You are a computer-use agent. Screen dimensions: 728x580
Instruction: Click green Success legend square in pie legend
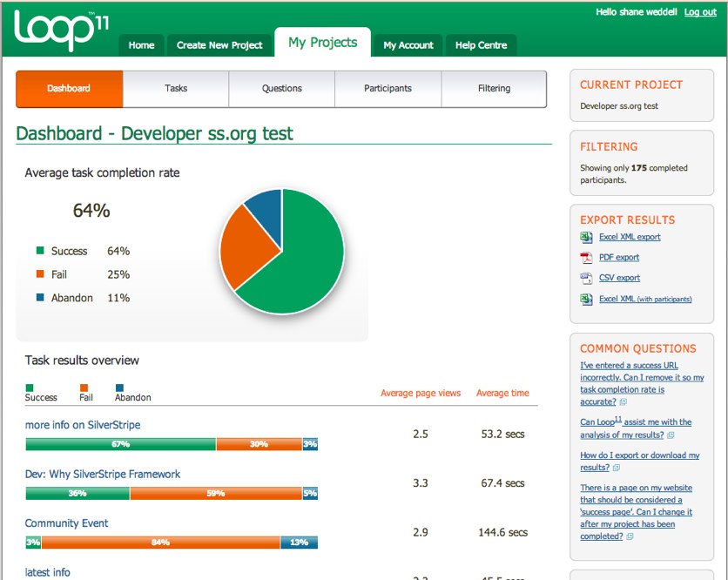point(40,251)
